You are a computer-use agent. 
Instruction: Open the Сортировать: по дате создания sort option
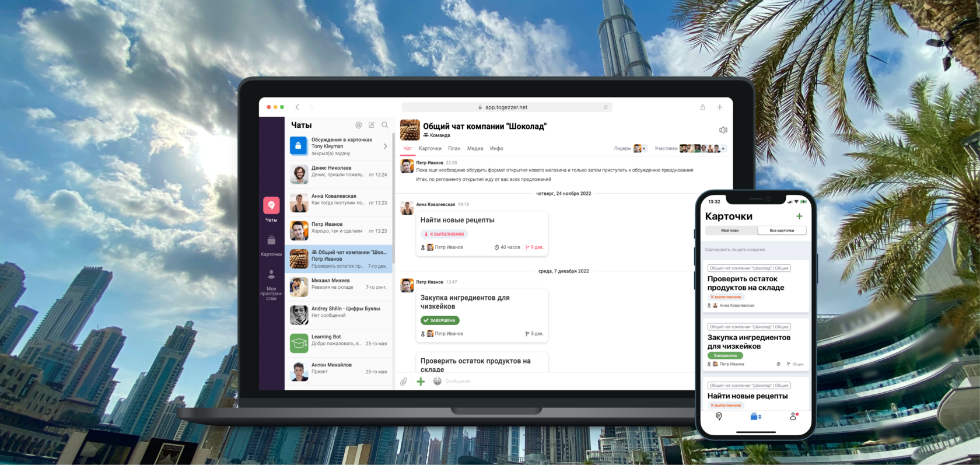(735, 250)
